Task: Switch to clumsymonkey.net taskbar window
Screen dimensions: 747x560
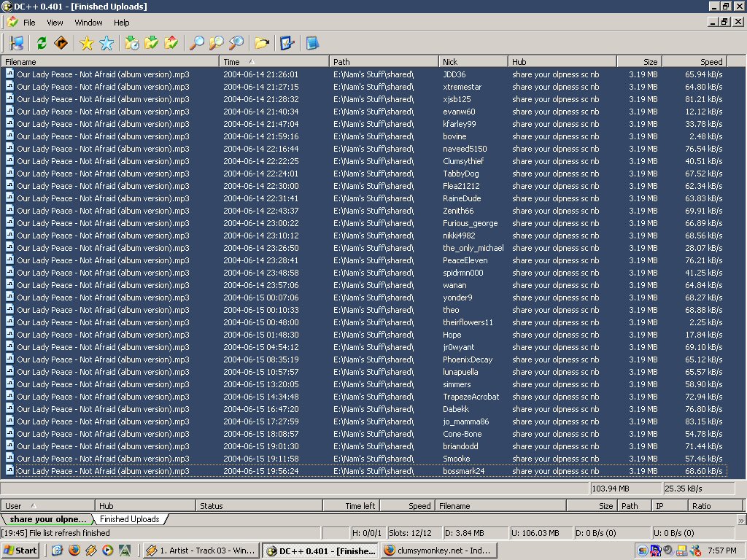Action: click(438, 551)
